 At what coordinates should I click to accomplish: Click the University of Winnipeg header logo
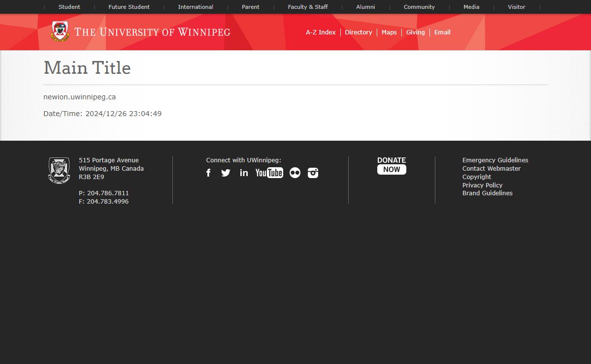click(x=141, y=32)
